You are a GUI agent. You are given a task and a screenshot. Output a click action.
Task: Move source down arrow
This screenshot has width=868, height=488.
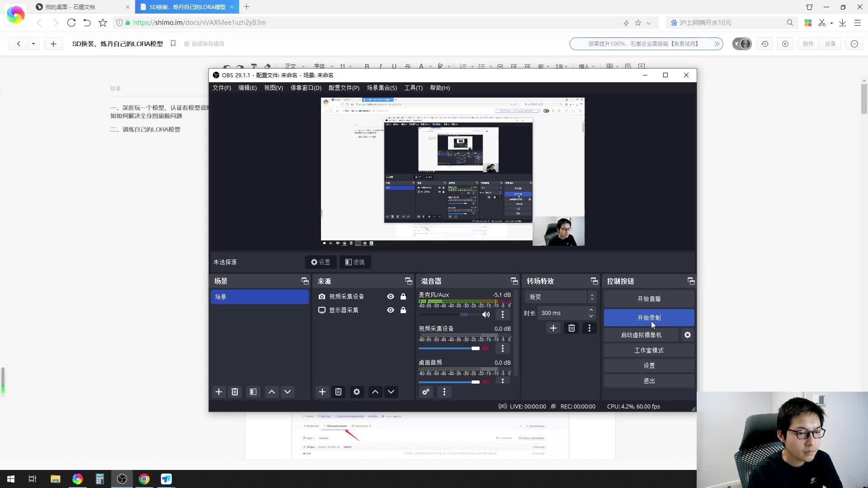(x=391, y=392)
